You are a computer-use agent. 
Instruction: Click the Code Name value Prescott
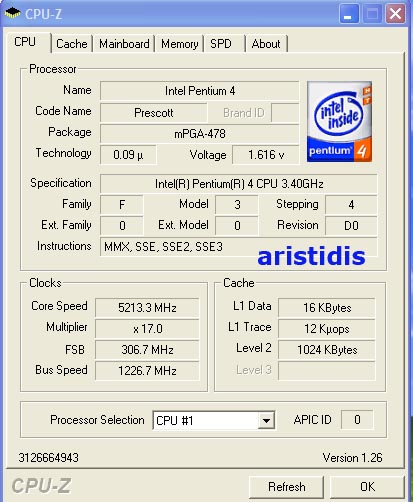pos(154,113)
